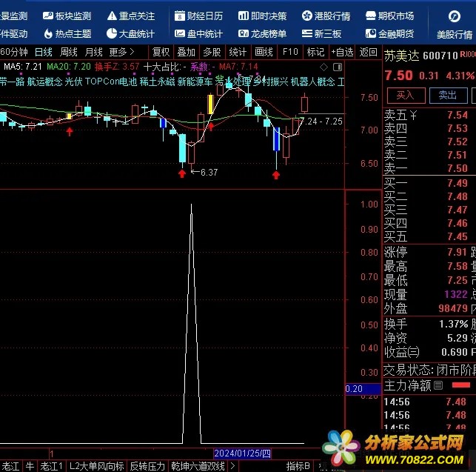Click the 6.37 low price label
The width and height of the screenshot is (476, 472).
click(209, 173)
